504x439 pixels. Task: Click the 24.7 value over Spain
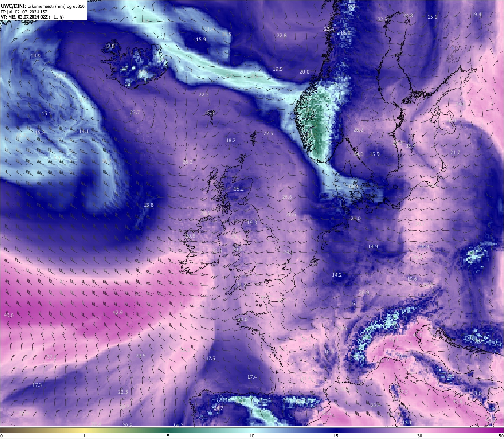(218, 408)
